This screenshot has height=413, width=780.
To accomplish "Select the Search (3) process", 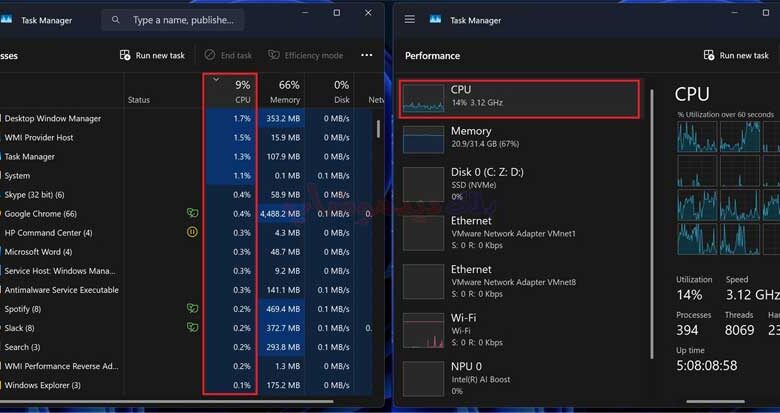I will [x=186, y=347].
